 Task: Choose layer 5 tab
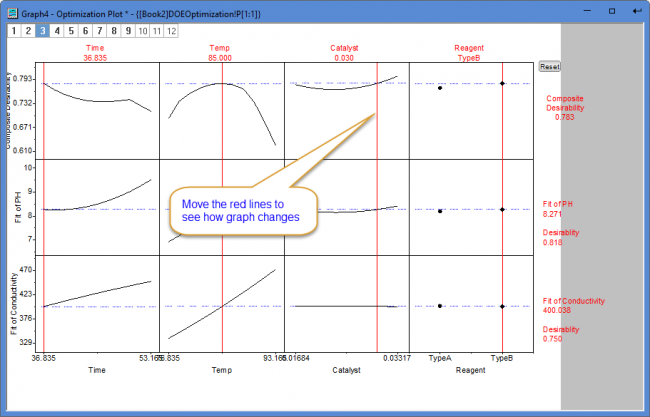[71, 31]
